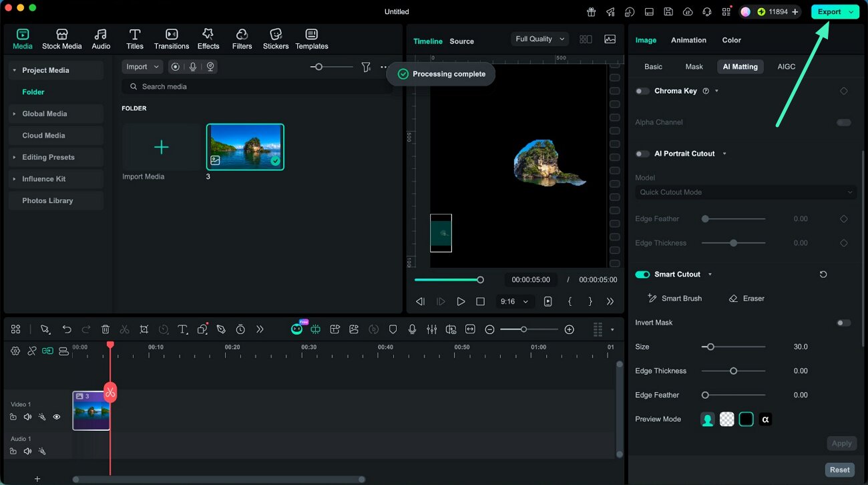Click the shield marker icon in timeline toolbar
This screenshot has height=485, width=868.
[393, 329]
